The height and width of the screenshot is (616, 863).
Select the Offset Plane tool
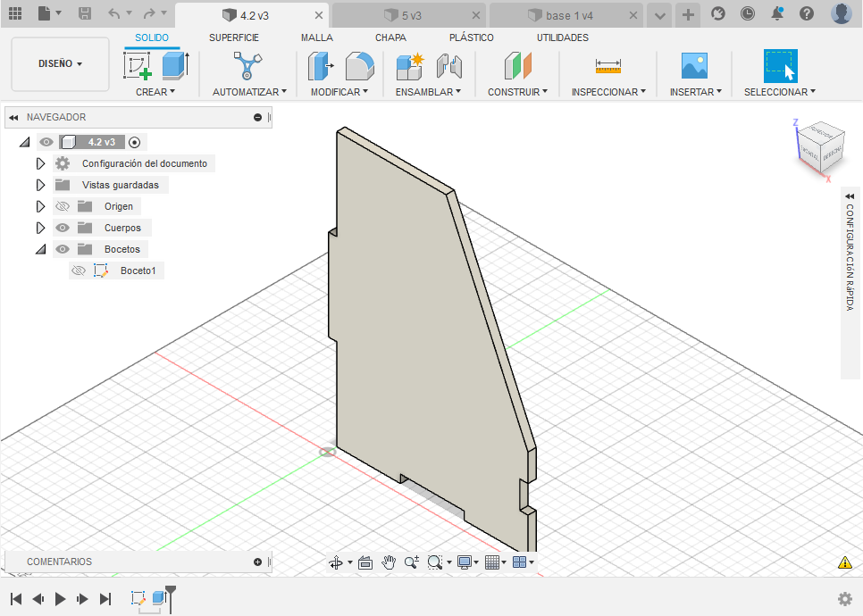click(517, 66)
